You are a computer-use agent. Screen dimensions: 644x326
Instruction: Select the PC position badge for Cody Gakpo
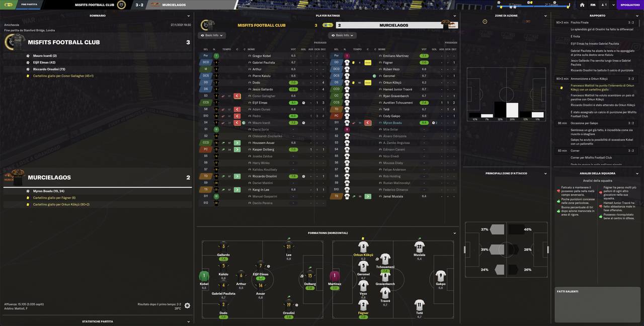(336, 116)
